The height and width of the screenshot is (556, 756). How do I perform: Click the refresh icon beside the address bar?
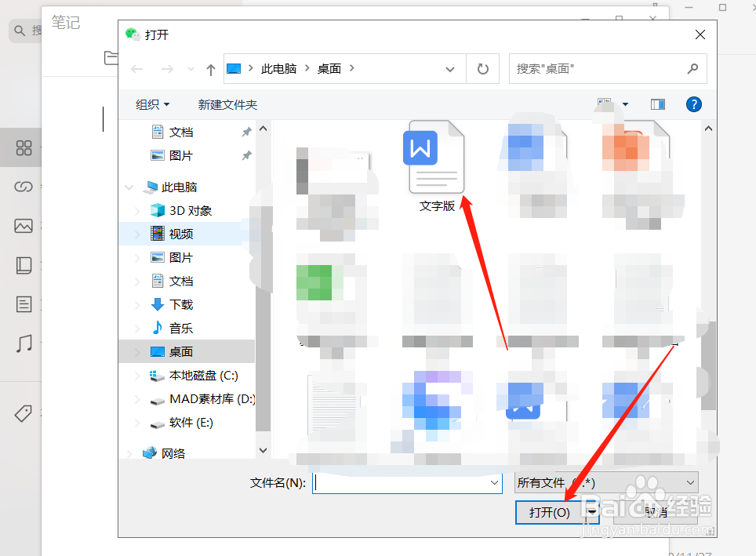[x=482, y=68]
